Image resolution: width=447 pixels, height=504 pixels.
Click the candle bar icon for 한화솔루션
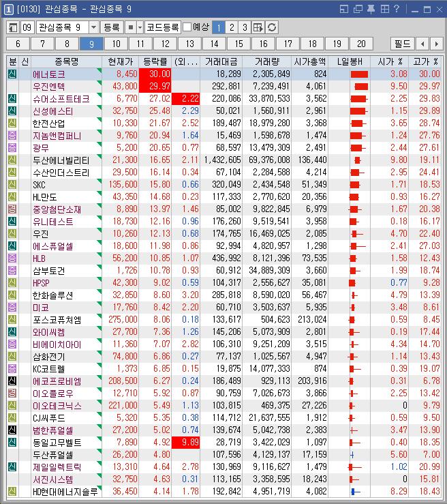(x=354, y=295)
